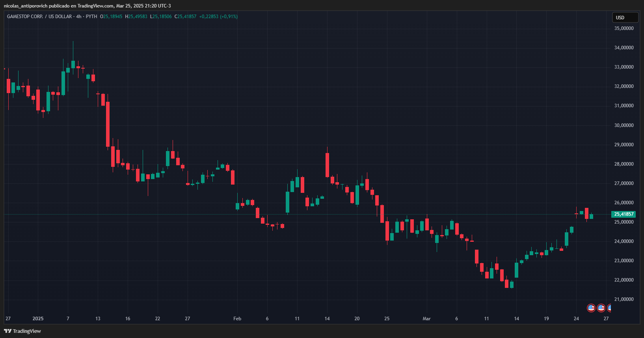Click the 31,00000 price axis label
Image resolution: width=644 pixels, height=338 pixels.
click(x=624, y=106)
